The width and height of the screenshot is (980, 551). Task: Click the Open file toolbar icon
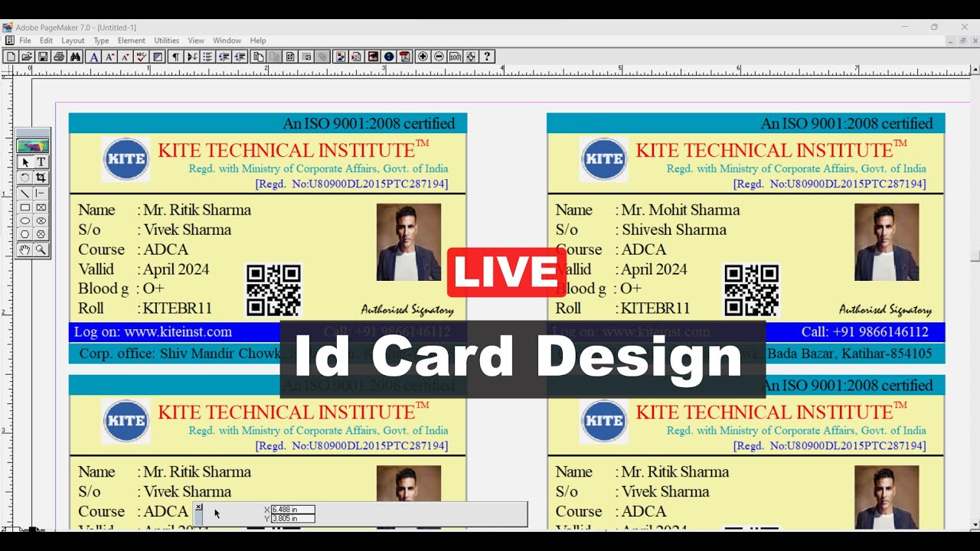click(x=27, y=57)
